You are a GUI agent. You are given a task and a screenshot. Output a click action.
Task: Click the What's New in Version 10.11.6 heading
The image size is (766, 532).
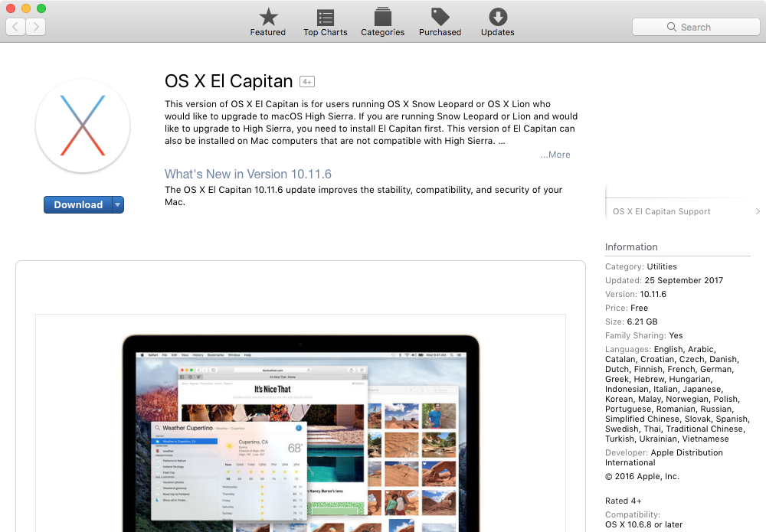tap(247, 175)
